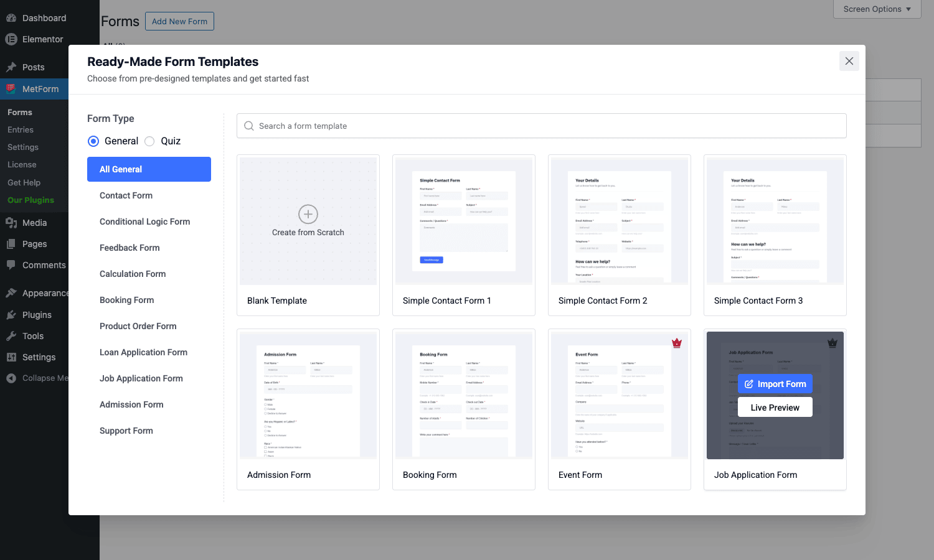934x560 pixels.
Task: Open the License submenu item
Action: point(22,165)
